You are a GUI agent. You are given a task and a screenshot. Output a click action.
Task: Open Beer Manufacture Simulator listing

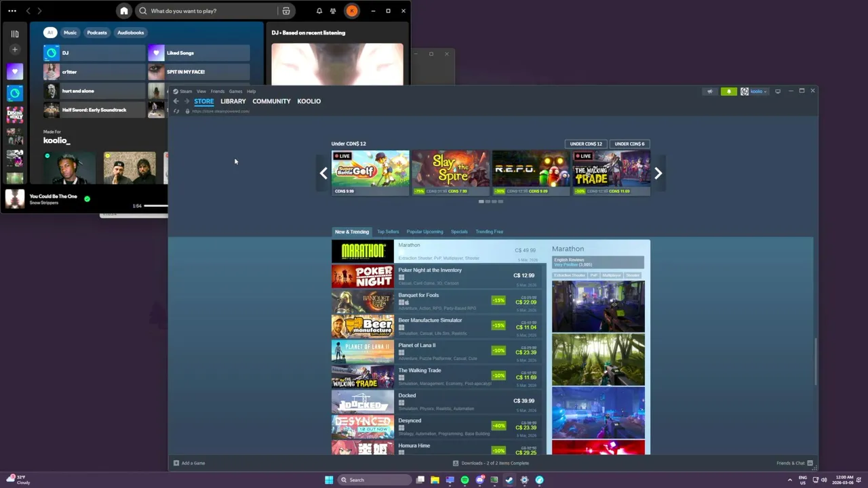click(x=436, y=327)
